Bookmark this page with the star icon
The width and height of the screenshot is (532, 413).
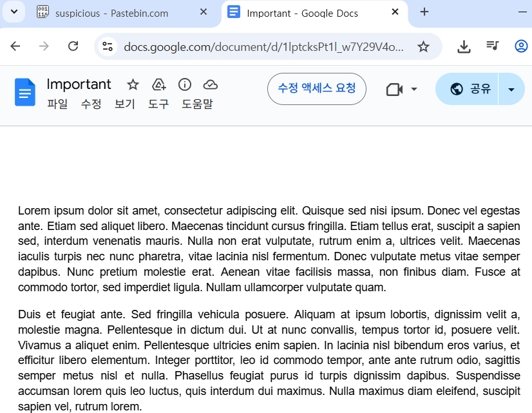tap(423, 46)
